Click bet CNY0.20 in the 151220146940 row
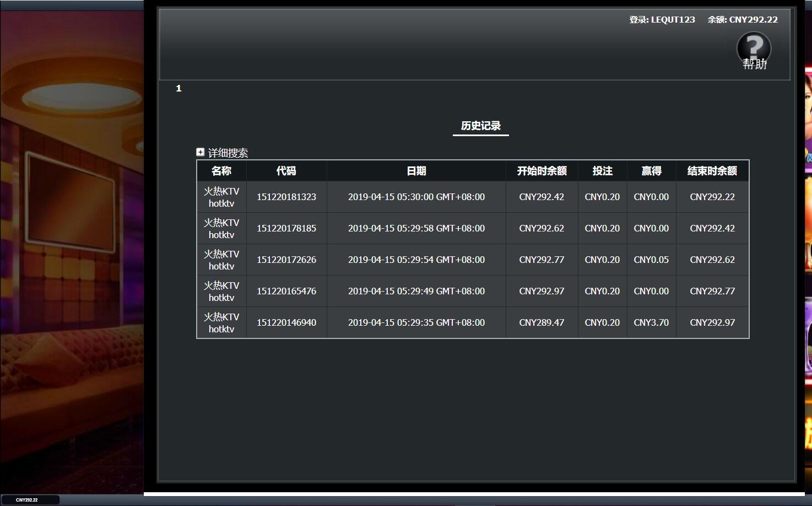The height and width of the screenshot is (506, 812). tap(602, 322)
